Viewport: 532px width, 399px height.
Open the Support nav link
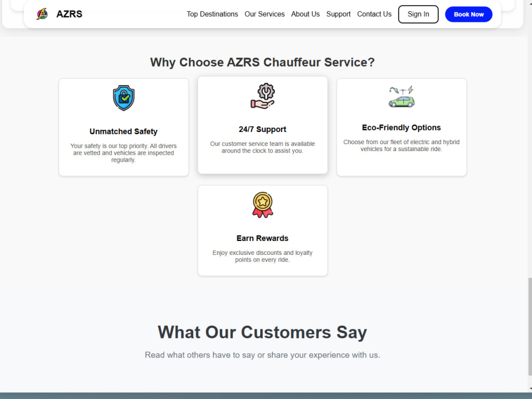pyautogui.click(x=338, y=14)
